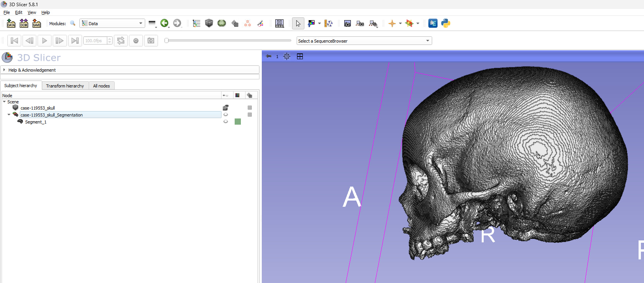Screen dimensions: 644x283
Task: Toggle visibility of case-119553_skull volume
Action: (225, 108)
